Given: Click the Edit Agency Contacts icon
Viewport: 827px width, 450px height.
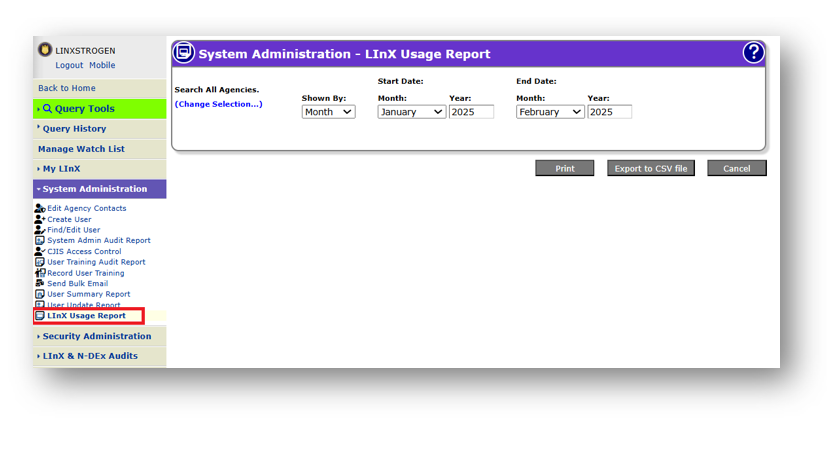Looking at the screenshot, I should [x=40, y=208].
